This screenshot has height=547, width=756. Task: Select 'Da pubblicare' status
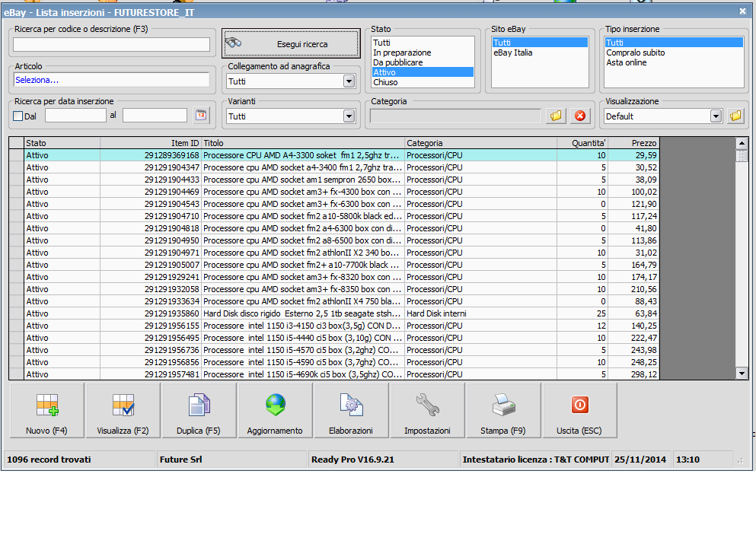coord(423,62)
